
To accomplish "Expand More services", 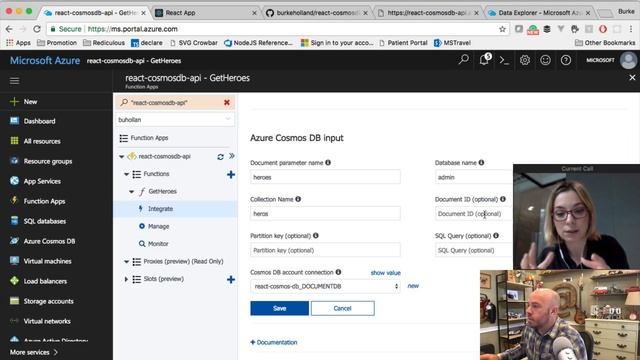I will click(x=33, y=352).
